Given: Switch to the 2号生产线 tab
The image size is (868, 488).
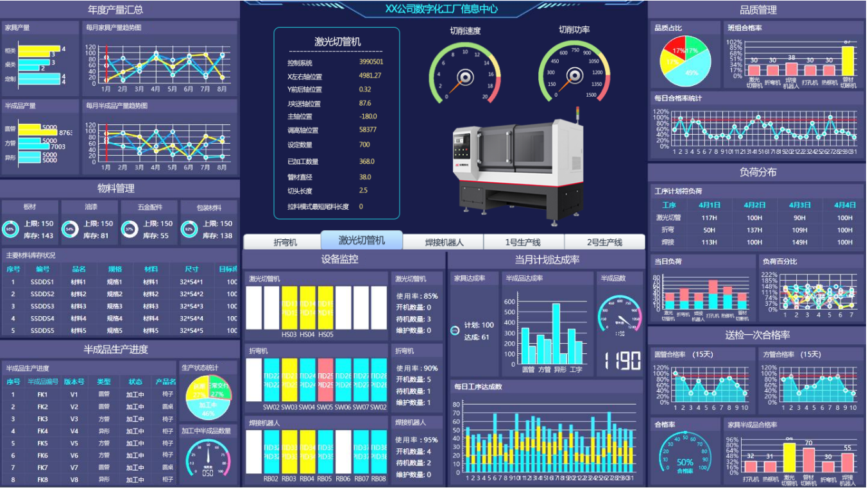Looking at the screenshot, I should pos(604,242).
